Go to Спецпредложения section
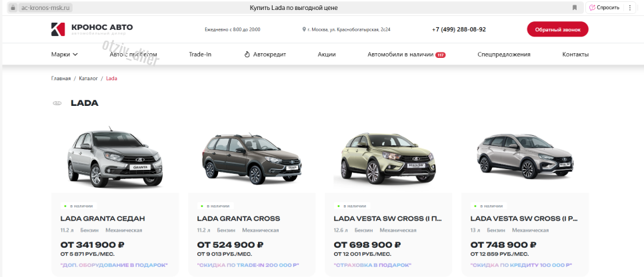The image size is (644, 277). click(x=504, y=54)
